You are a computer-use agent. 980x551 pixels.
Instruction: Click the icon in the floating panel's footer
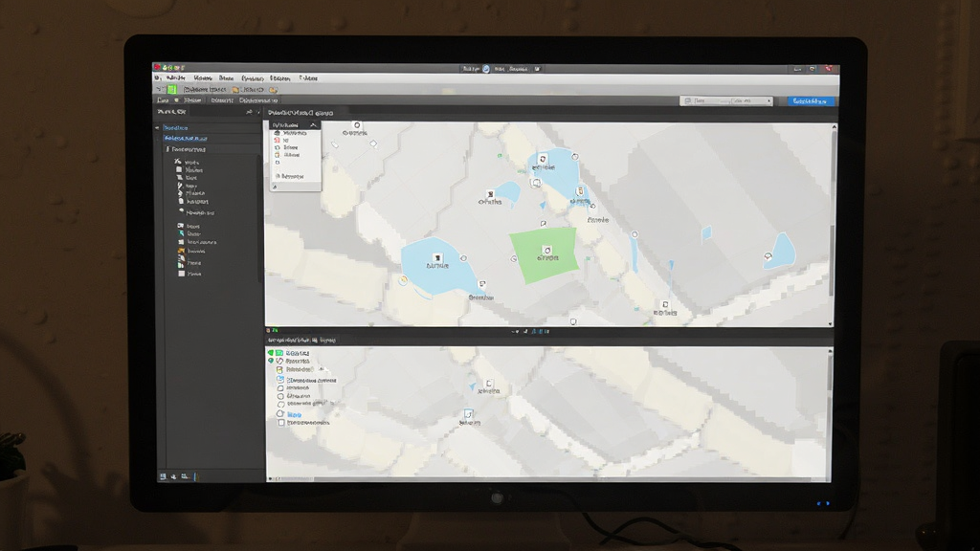click(275, 187)
